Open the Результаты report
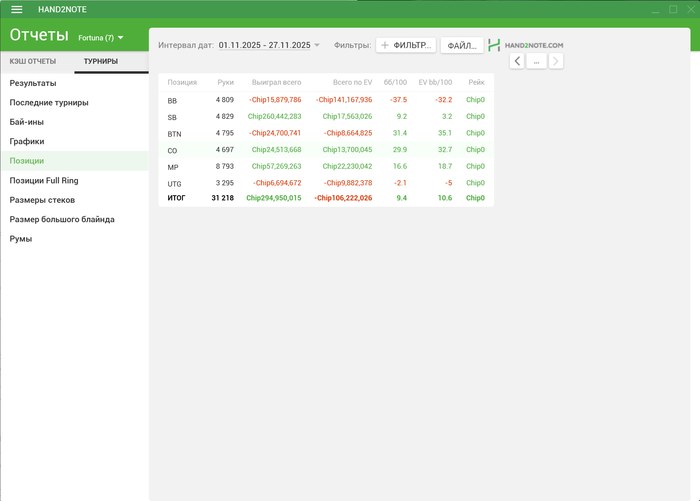Screen dimensions: 700x501 click(x=33, y=83)
